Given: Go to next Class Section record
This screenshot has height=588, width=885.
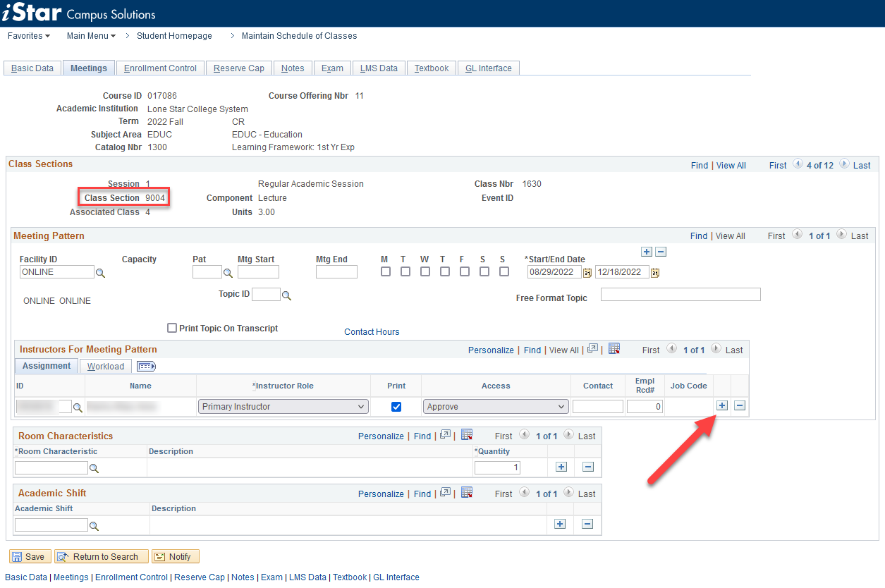Looking at the screenshot, I should pyautogui.click(x=844, y=164).
